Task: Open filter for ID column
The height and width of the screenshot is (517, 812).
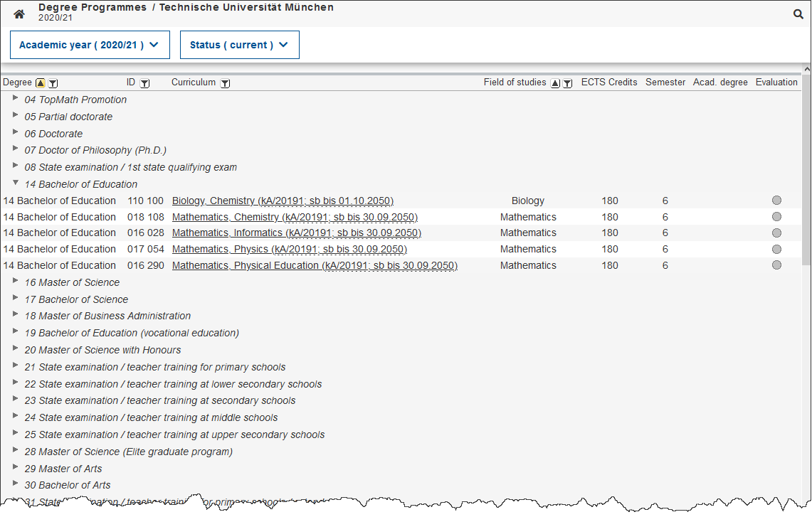Action: [144, 83]
